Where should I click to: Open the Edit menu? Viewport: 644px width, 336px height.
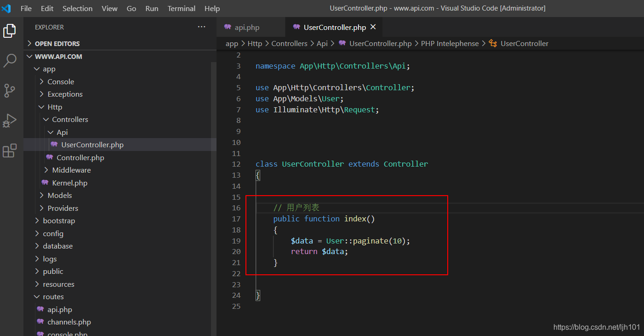47,8
